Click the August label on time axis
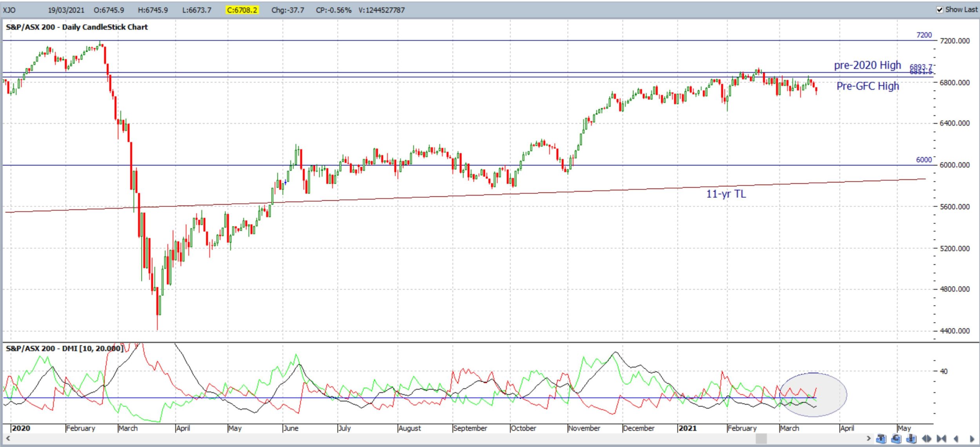 [410, 428]
